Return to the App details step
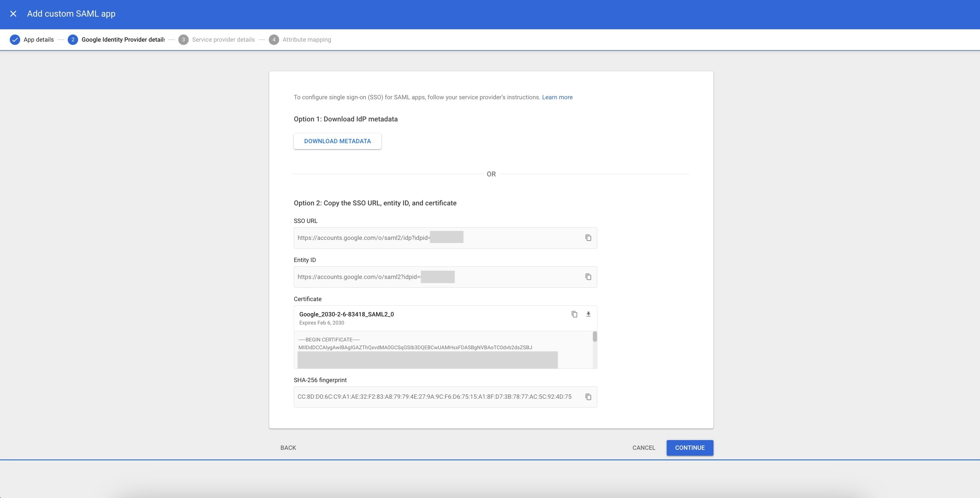 (x=38, y=40)
